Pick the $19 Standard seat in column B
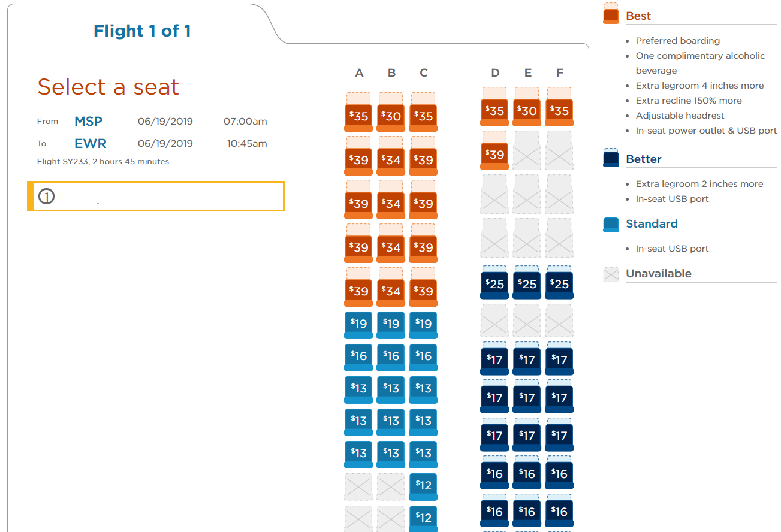The image size is (781, 532). point(391,325)
